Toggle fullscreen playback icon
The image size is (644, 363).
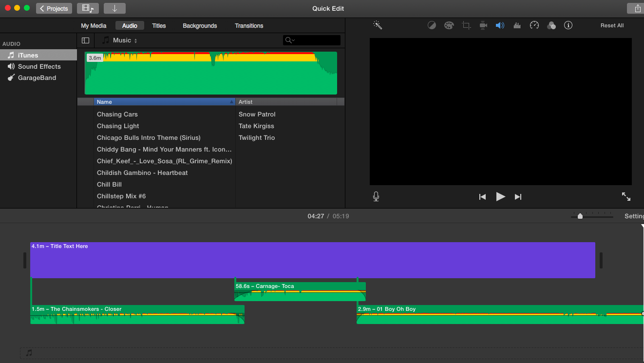coord(626,196)
